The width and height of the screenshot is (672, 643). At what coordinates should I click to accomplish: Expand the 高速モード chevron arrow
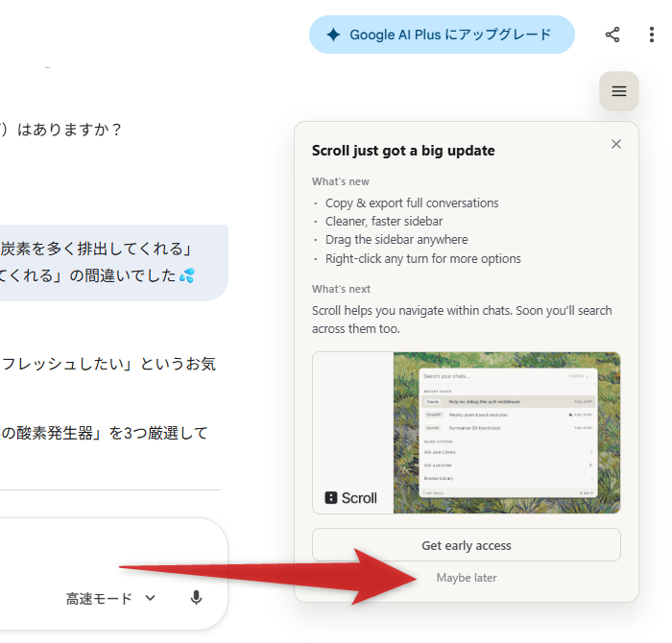tap(150, 599)
